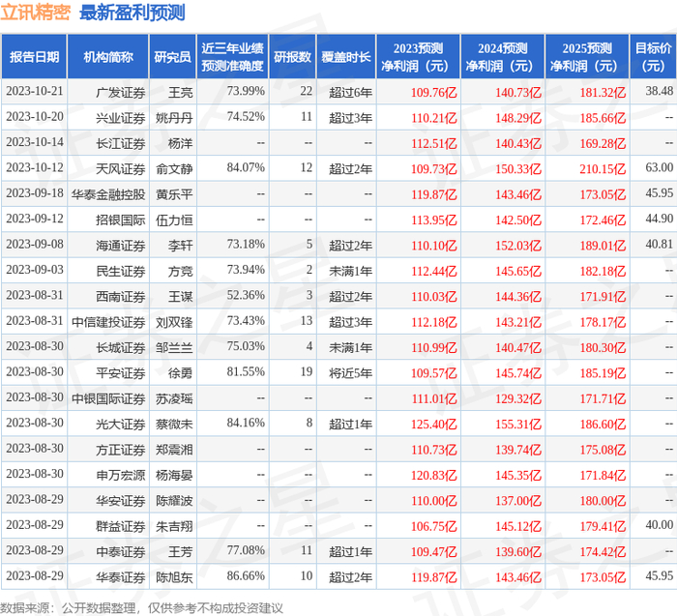Select 平安证券 accuracy value 81.55%
Screen dimensions: 677x616
coord(246,371)
